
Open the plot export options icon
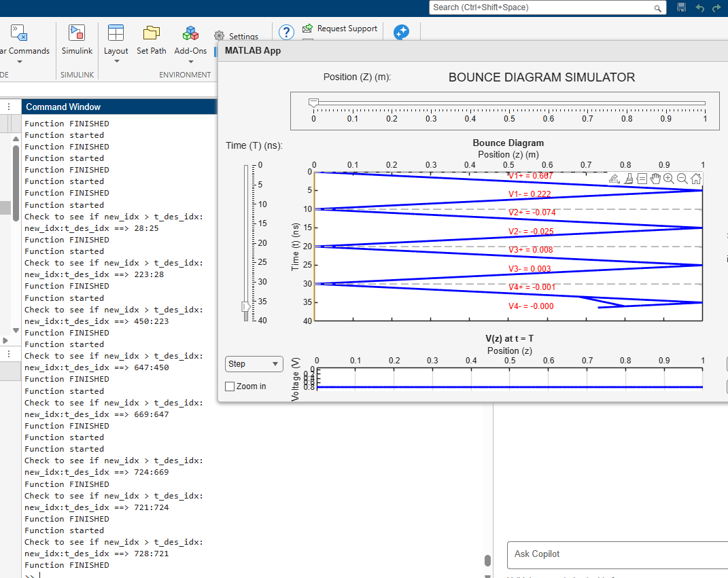click(614, 179)
